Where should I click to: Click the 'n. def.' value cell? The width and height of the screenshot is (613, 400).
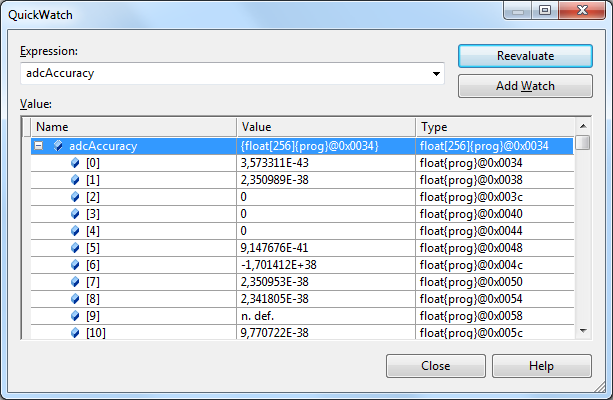click(x=326, y=316)
